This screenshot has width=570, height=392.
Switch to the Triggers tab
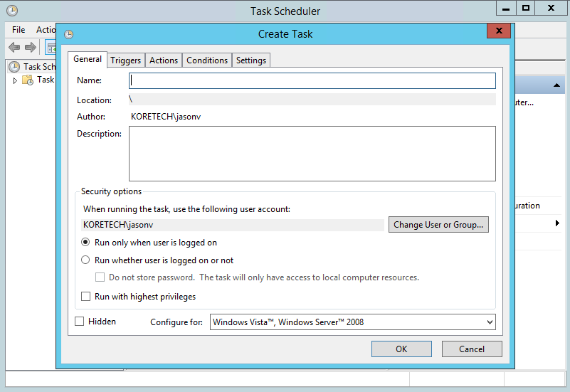coord(125,60)
